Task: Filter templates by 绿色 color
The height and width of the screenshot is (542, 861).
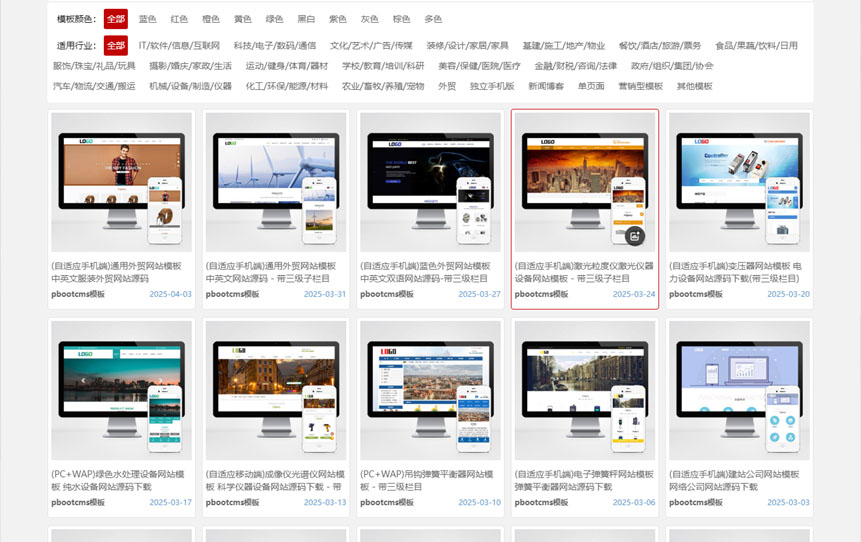Action: pyautogui.click(x=275, y=19)
